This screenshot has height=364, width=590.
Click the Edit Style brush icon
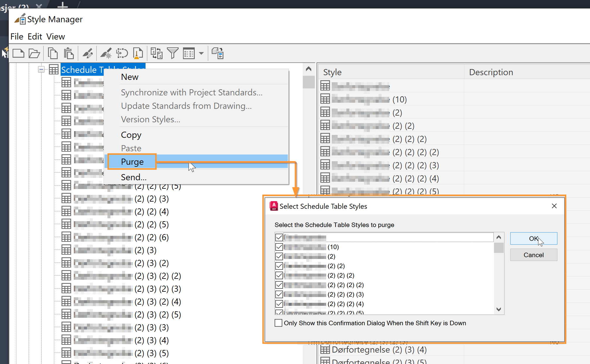click(88, 53)
